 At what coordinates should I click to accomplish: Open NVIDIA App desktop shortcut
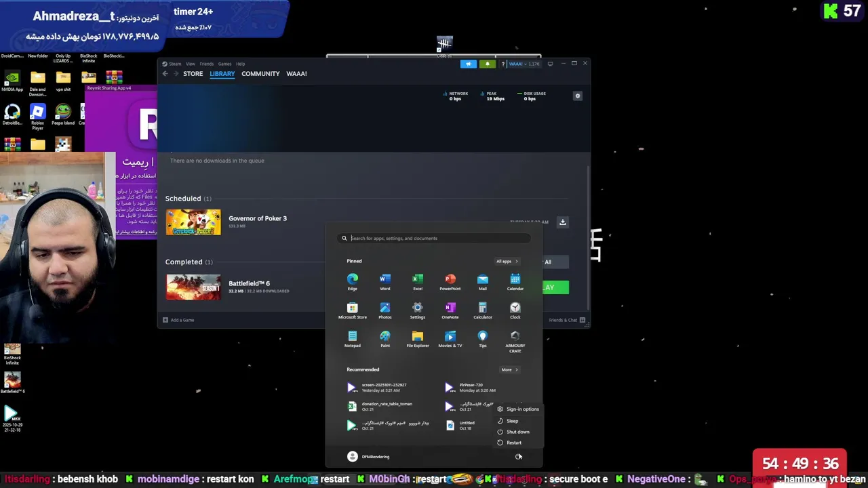coord(12,81)
